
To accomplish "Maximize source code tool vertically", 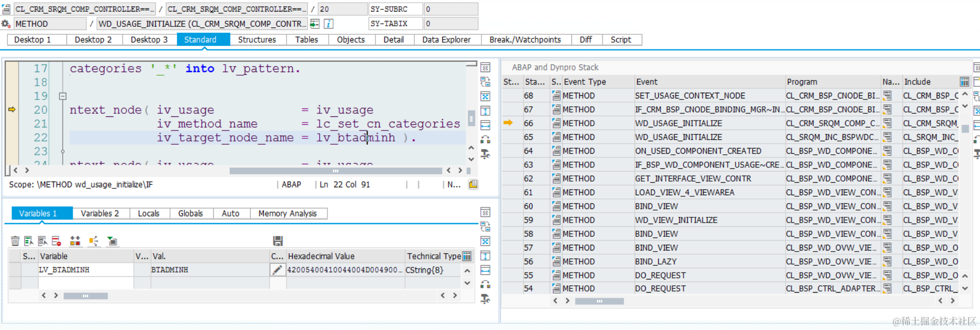I will [x=486, y=111].
